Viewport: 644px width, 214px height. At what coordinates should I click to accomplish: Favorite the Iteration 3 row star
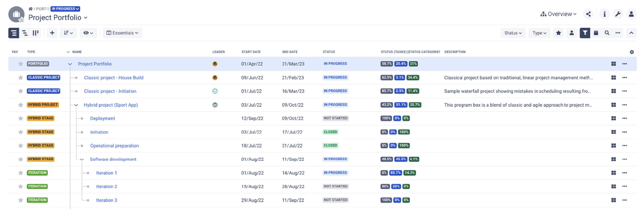click(x=21, y=200)
